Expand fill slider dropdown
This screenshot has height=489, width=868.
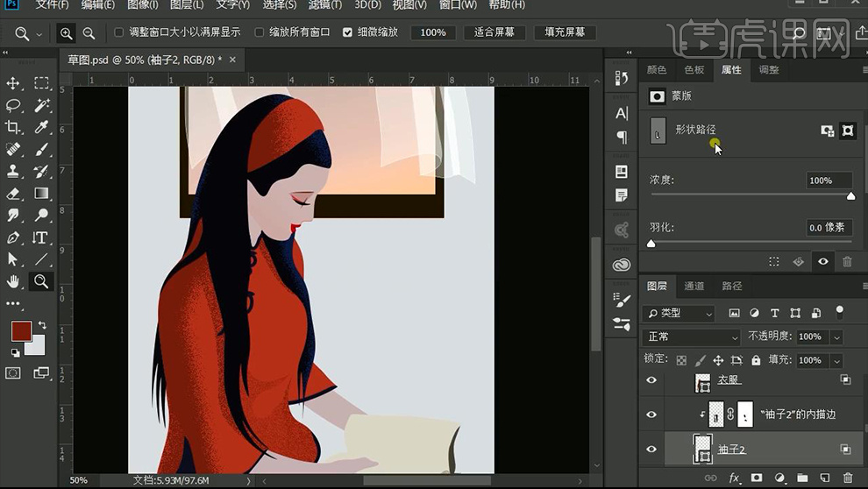point(837,361)
